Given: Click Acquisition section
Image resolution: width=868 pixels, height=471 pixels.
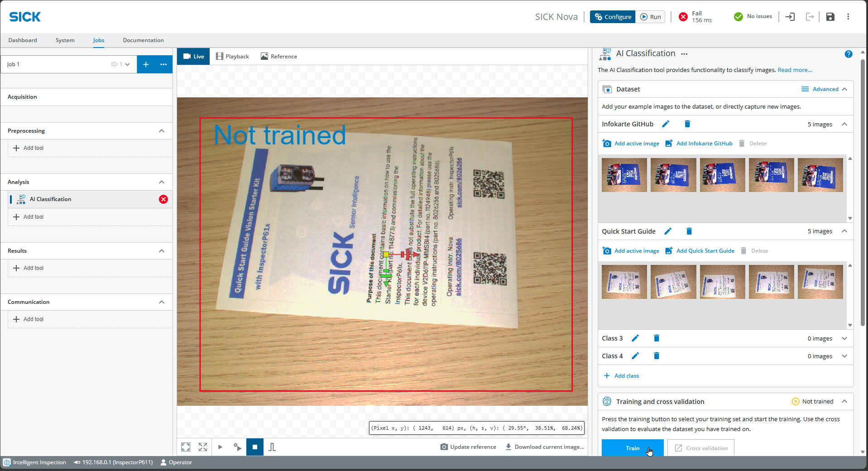Looking at the screenshot, I should tap(86, 97).
